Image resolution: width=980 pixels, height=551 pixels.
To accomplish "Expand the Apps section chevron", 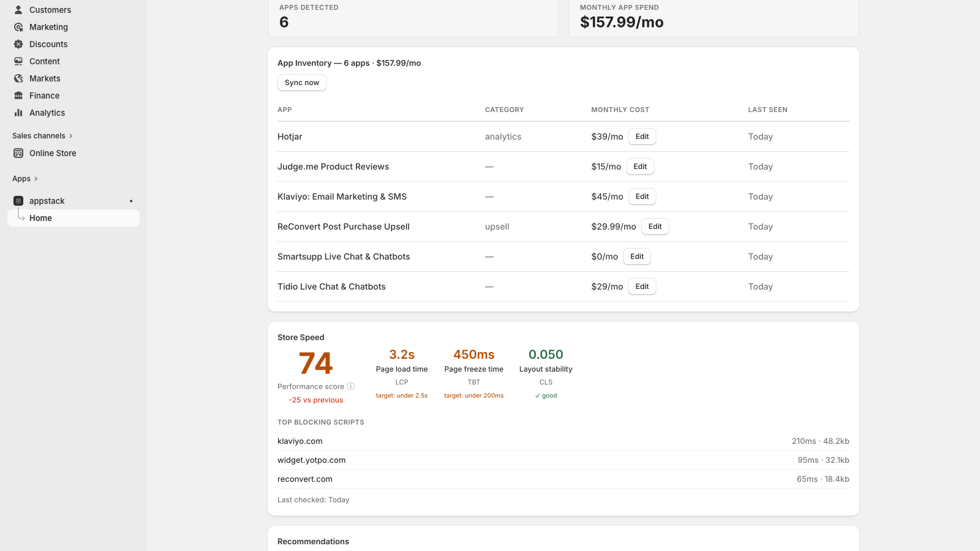I will click(x=36, y=179).
